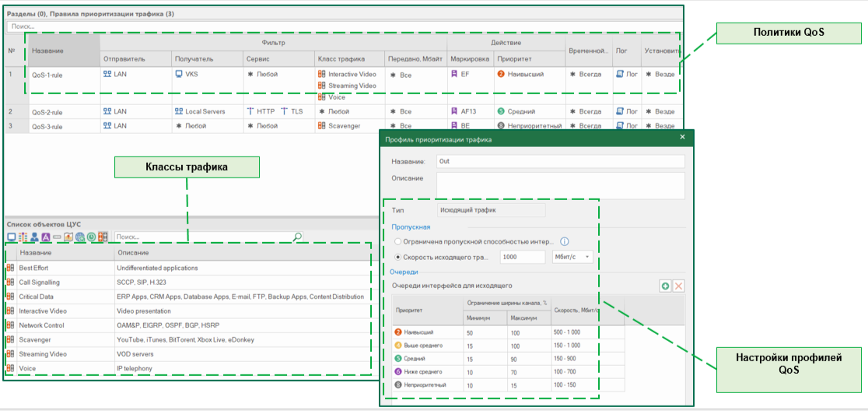This screenshot has width=868, height=411.
Task: Click the magnifier search icon in object list
Action: tap(297, 237)
